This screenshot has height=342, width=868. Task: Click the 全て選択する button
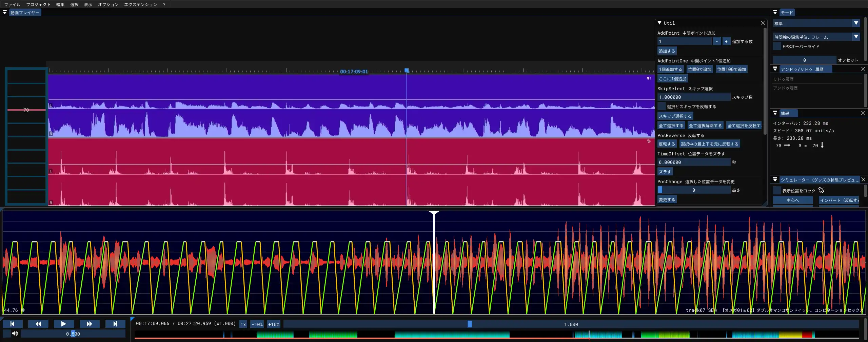[x=671, y=126]
